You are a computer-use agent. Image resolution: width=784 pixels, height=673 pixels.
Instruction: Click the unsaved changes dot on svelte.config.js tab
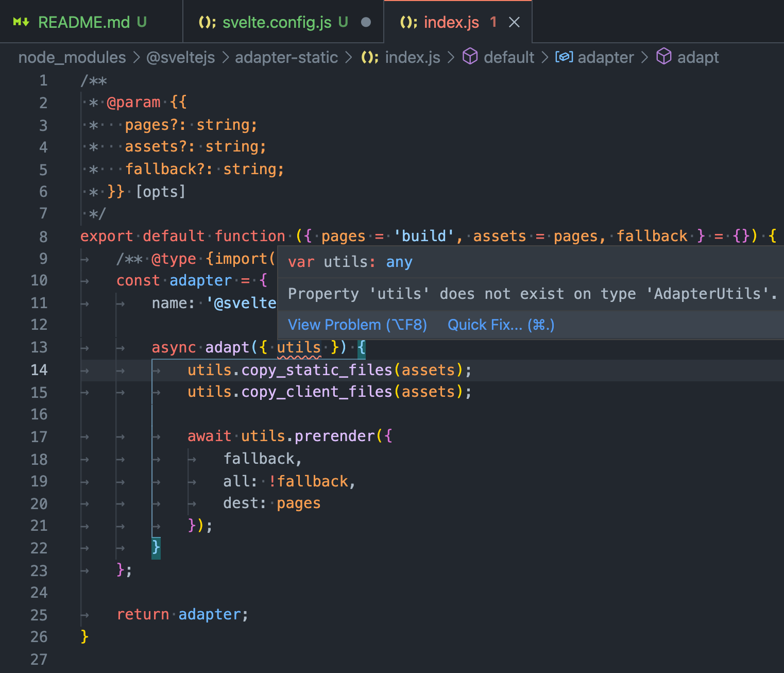366,22
